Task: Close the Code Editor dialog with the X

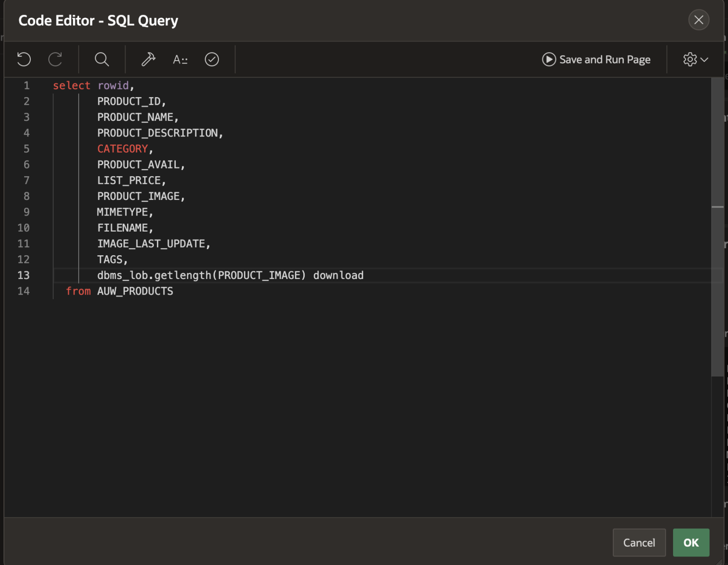Action: pos(699,20)
